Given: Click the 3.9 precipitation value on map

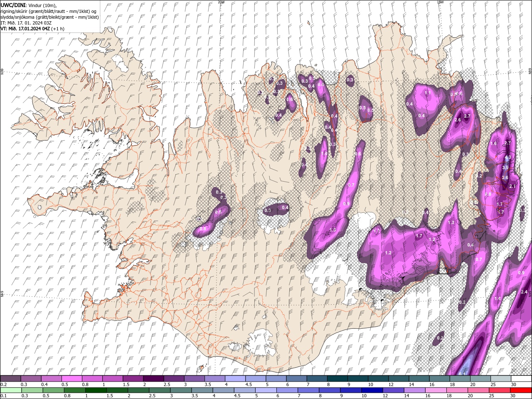Looking at the screenshot, I should (x=505, y=167).
